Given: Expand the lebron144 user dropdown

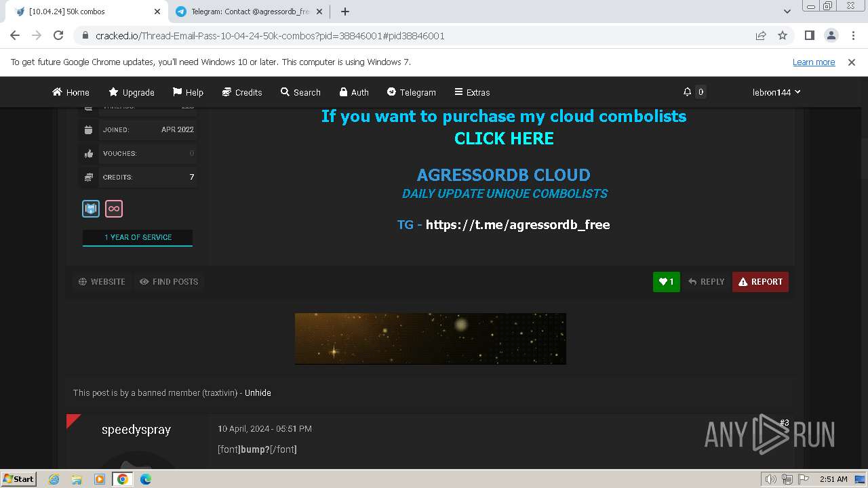Looking at the screenshot, I should [x=776, y=92].
